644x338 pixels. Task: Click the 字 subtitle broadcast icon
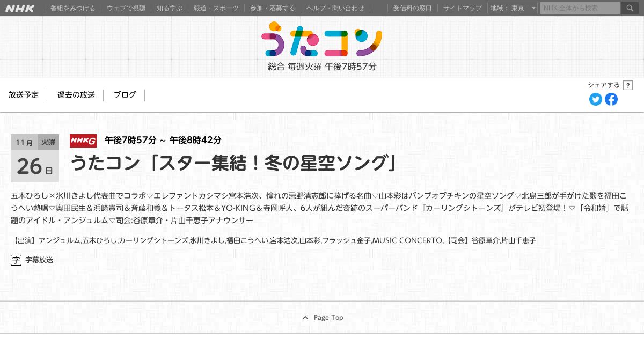(16, 260)
